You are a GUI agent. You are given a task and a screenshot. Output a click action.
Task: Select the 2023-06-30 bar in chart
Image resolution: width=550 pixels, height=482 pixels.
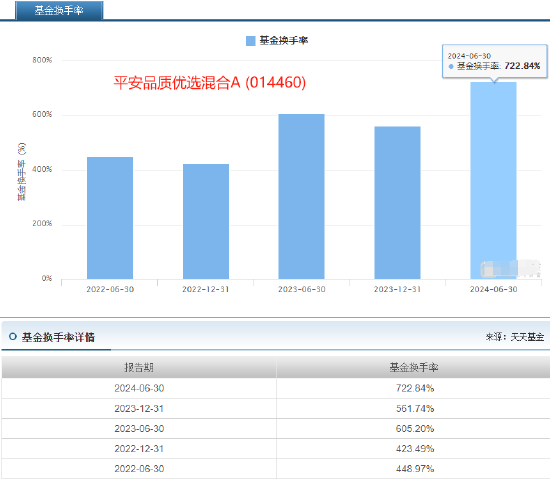pos(302,196)
